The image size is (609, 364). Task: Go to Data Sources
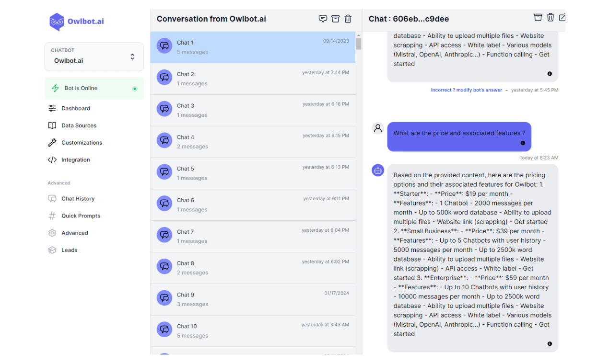[79, 125]
